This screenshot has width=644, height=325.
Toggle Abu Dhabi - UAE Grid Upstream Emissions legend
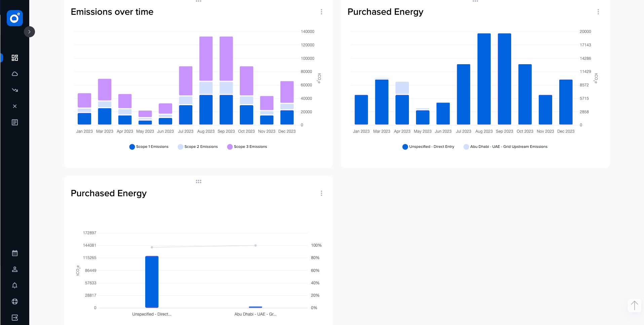pos(505,147)
